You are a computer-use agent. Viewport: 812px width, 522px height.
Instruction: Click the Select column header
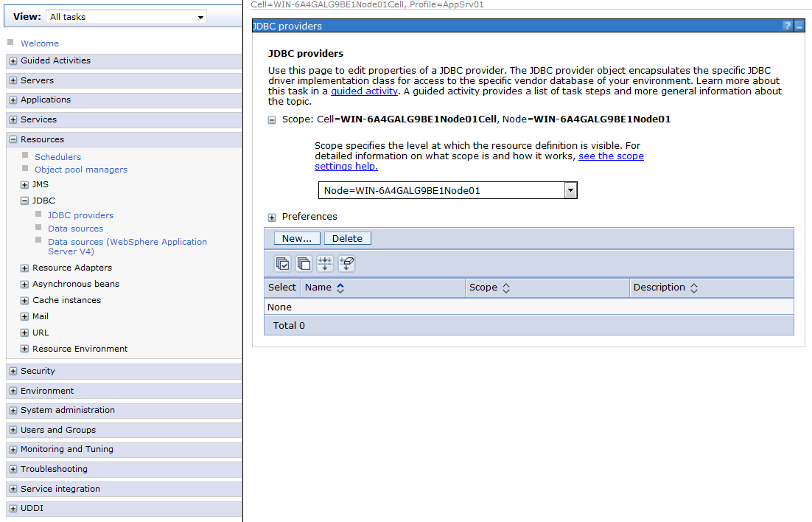click(282, 288)
